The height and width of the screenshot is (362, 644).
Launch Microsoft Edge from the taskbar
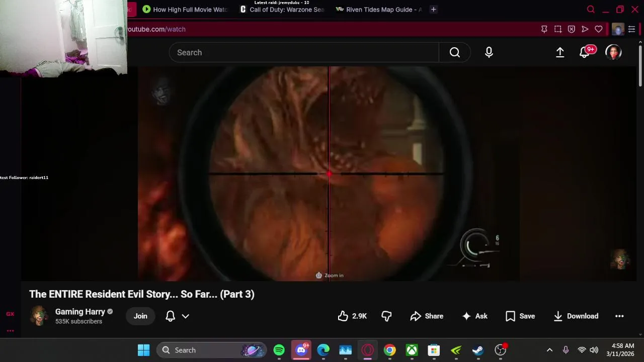pyautogui.click(x=324, y=350)
